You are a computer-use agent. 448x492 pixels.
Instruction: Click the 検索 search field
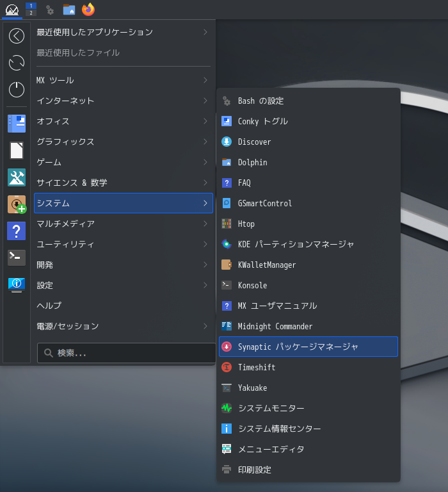pyautogui.click(x=126, y=353)
